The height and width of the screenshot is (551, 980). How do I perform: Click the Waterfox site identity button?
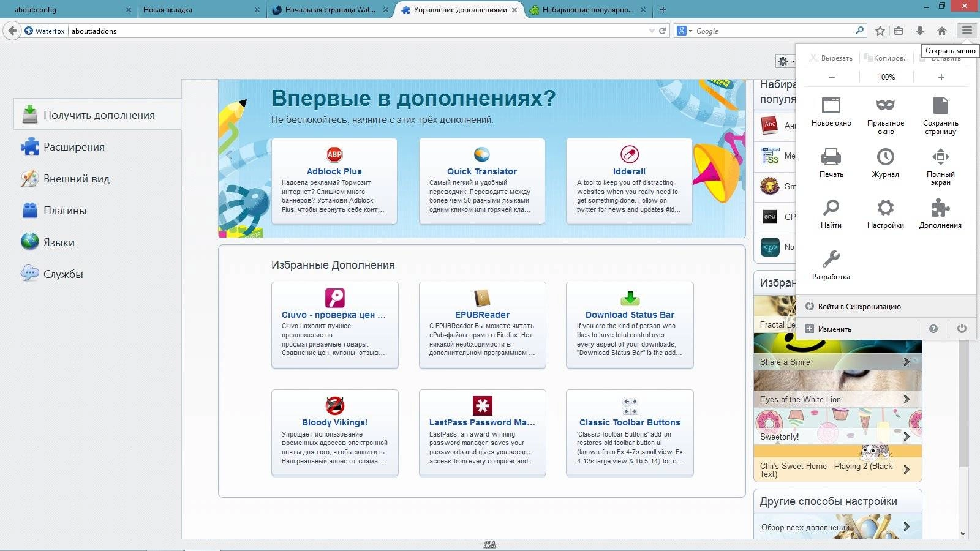click(x=45, y=31)
